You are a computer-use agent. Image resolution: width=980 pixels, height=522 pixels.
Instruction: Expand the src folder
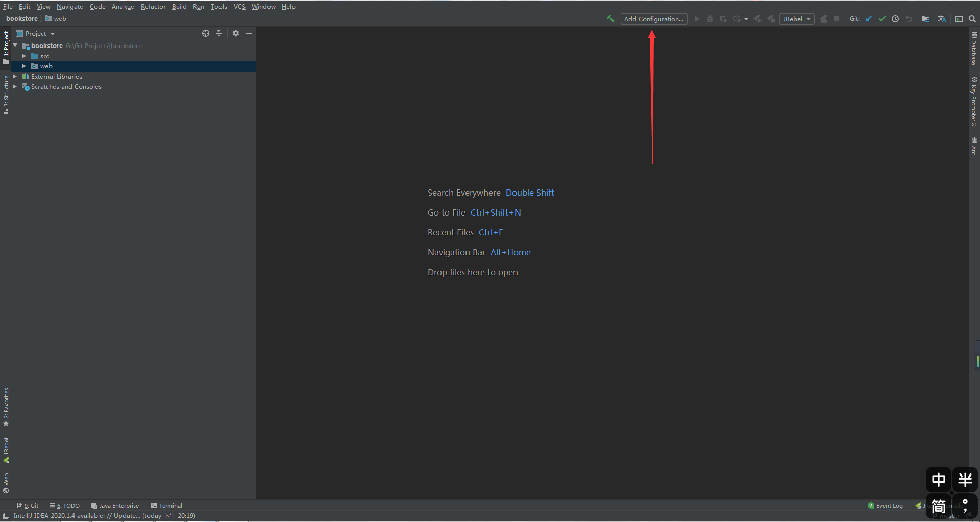pos(23,56)
